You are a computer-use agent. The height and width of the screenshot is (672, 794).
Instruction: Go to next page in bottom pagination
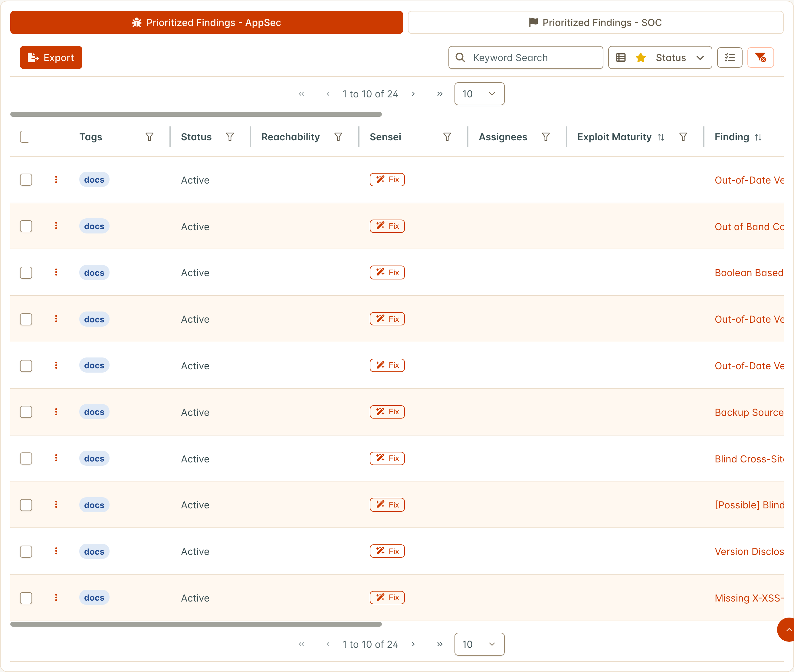click(413, 644)
